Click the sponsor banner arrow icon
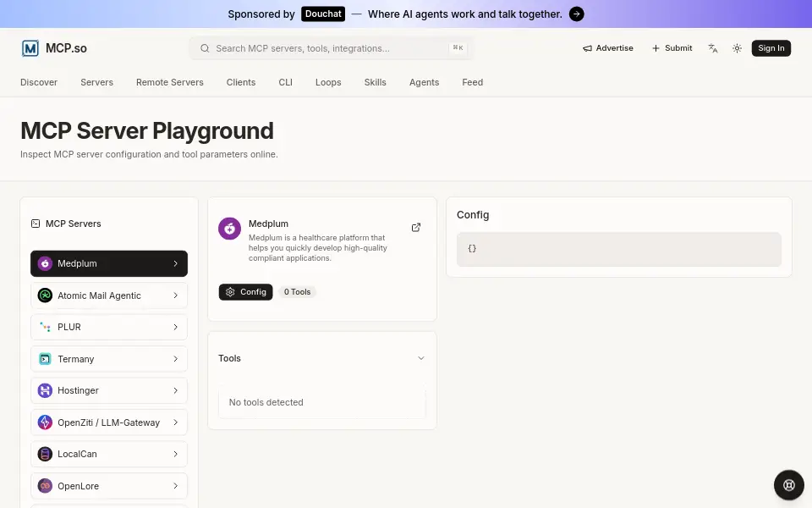Image resolution: width=812 pixels, height=508 pixels. [x=576, y=14]
